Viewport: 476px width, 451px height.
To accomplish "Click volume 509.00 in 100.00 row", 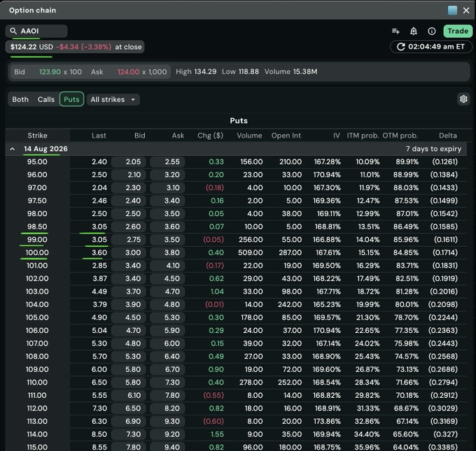I will pos(251,252).
